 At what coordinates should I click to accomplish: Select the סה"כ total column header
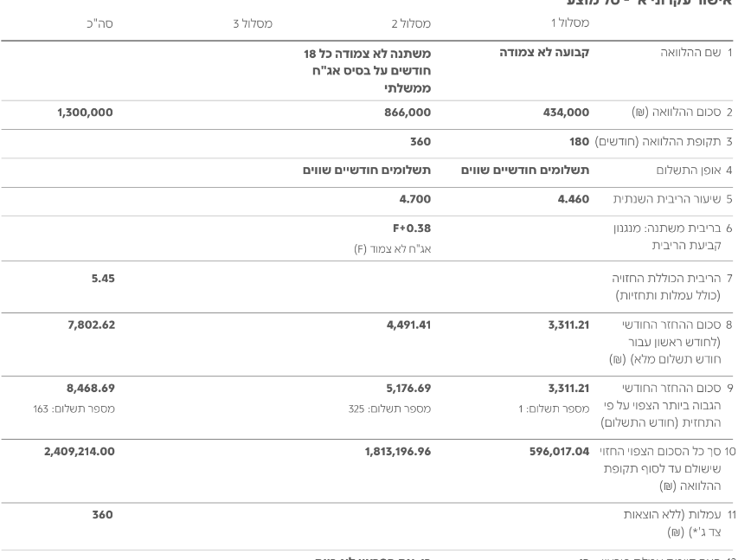[x=99, y=23]
